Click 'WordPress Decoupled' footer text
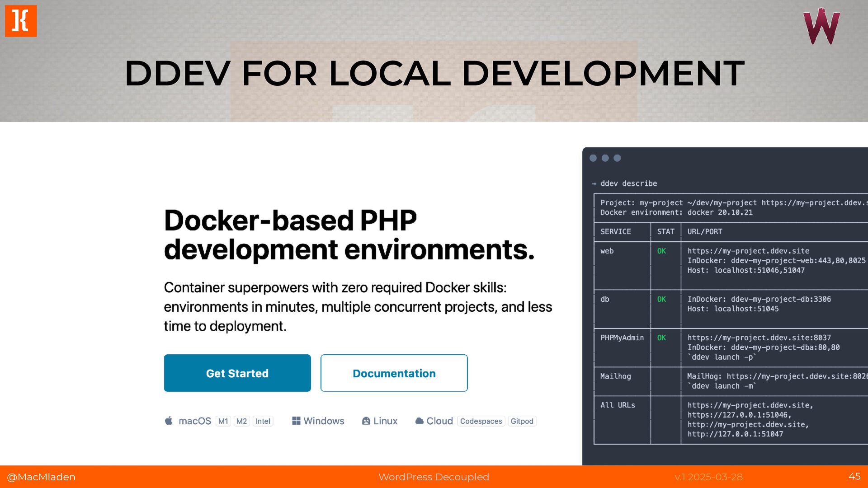Image resolution: width=868 pixels, height=488 pixels. tap(434, 477)
